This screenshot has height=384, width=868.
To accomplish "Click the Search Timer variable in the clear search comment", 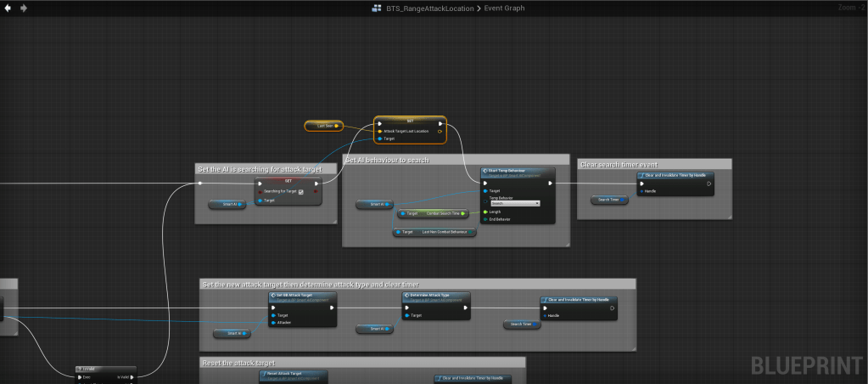I will [x=609, y=200].
